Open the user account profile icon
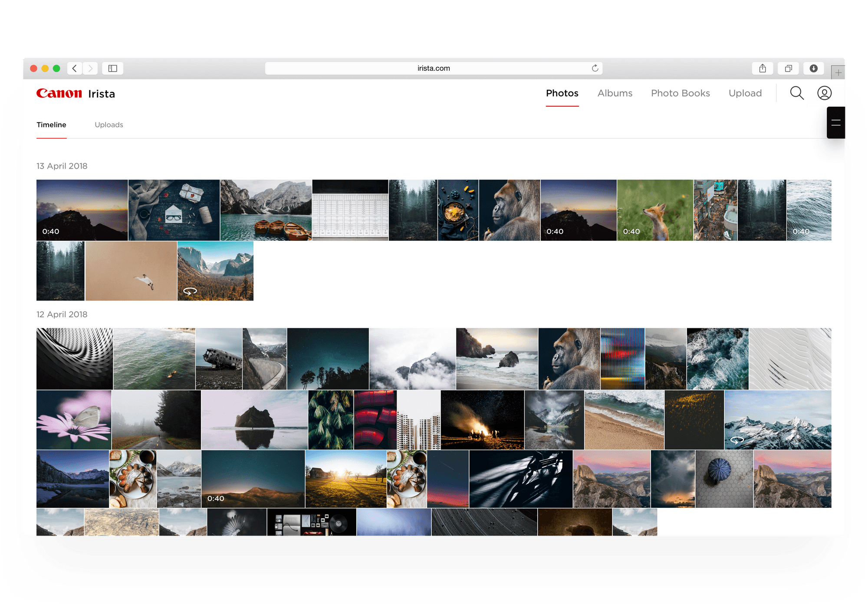 824,93
